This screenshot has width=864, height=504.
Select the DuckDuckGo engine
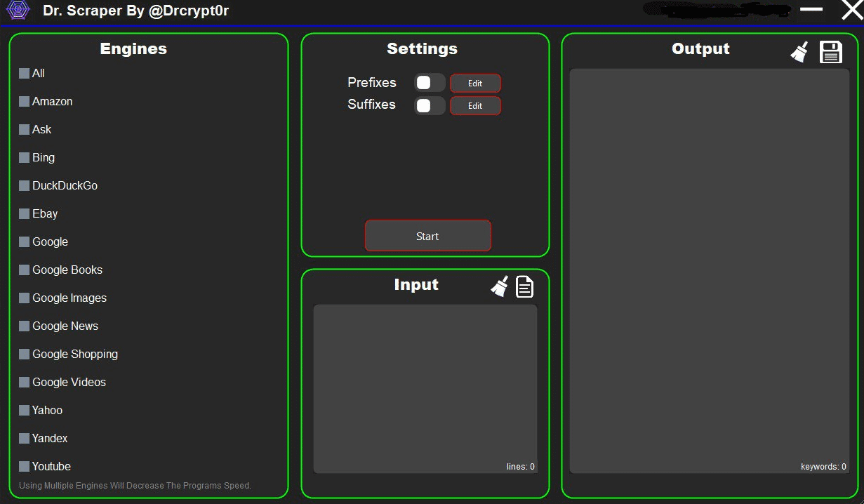coord(22,185)
